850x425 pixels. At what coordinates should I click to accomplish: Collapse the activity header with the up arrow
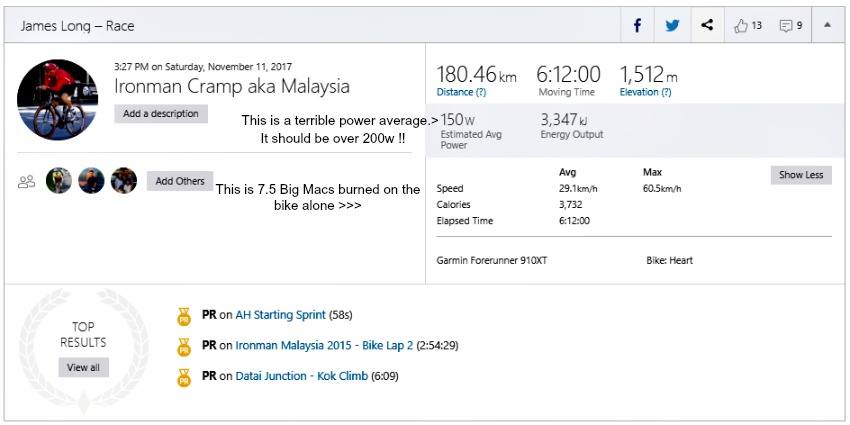click(x=827, y=26)
